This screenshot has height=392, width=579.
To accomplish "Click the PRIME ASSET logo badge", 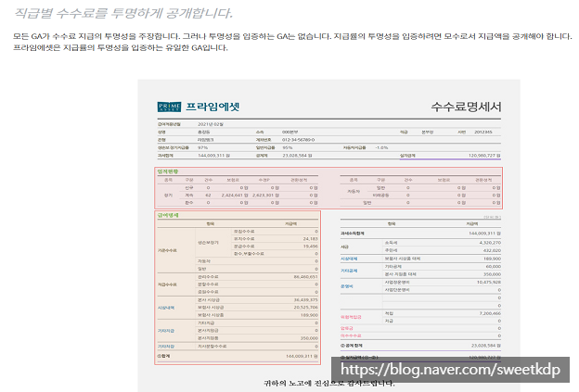I will [x=169, y=107].
